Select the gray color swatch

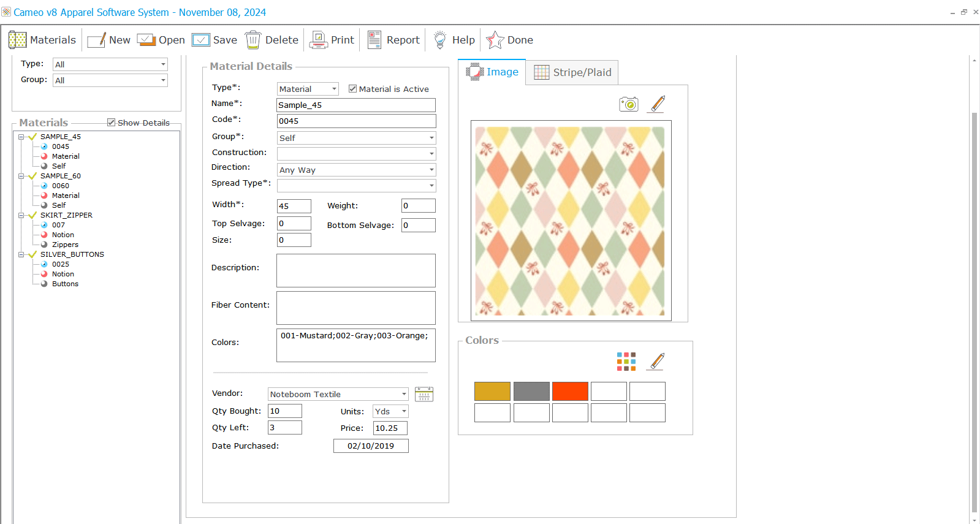click(x=531, y=391)
